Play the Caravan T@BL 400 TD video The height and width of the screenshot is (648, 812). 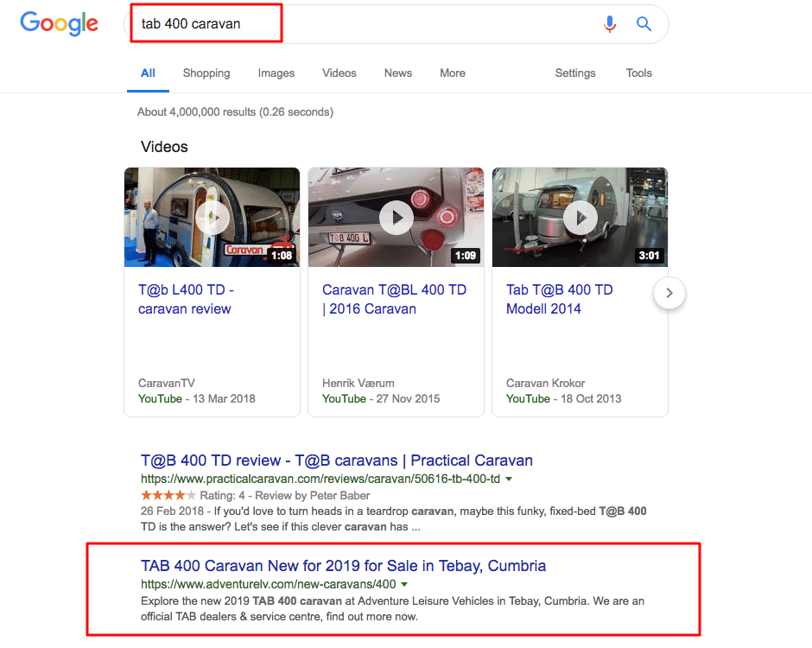pos(396,218)
